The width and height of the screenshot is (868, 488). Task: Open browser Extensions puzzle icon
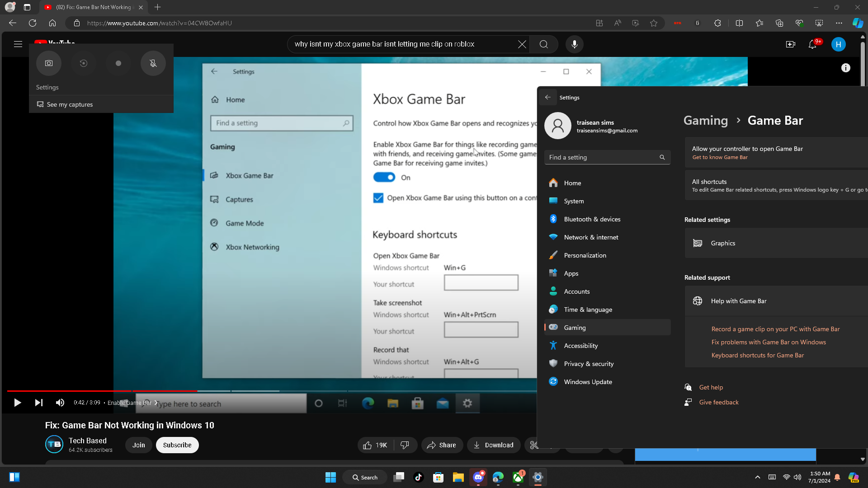point(717,23)
